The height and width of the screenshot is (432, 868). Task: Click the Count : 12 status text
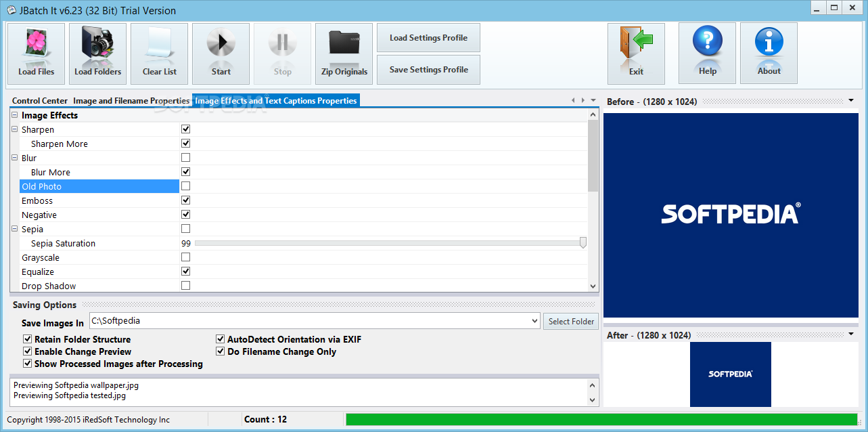point(265,419)
